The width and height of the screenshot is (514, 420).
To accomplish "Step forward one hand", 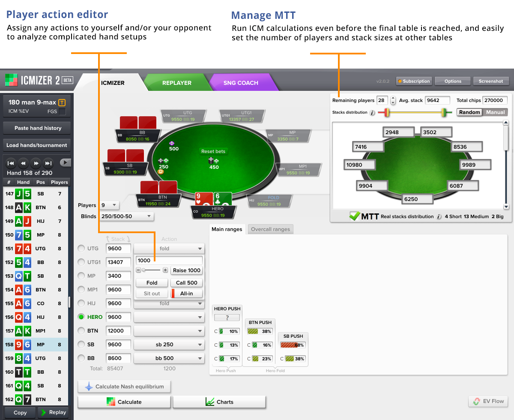I will pyautogui.click(x=36, y=163).
